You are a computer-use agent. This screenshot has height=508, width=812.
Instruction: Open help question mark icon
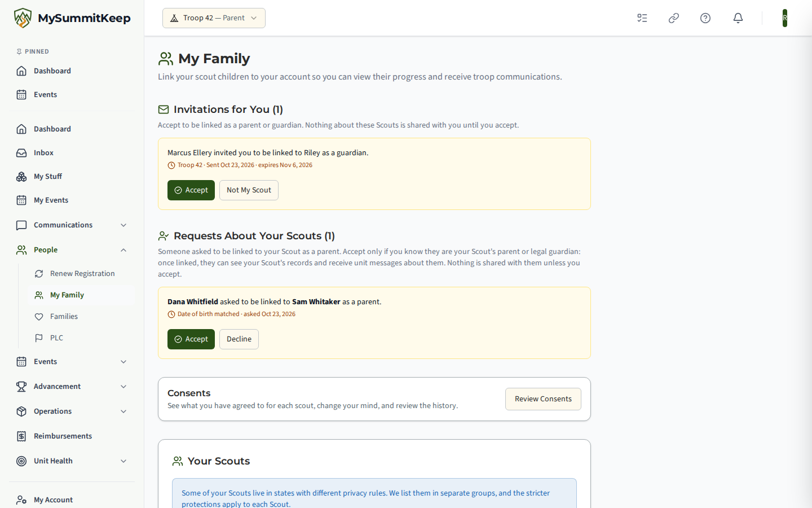[x=705, y=18]
